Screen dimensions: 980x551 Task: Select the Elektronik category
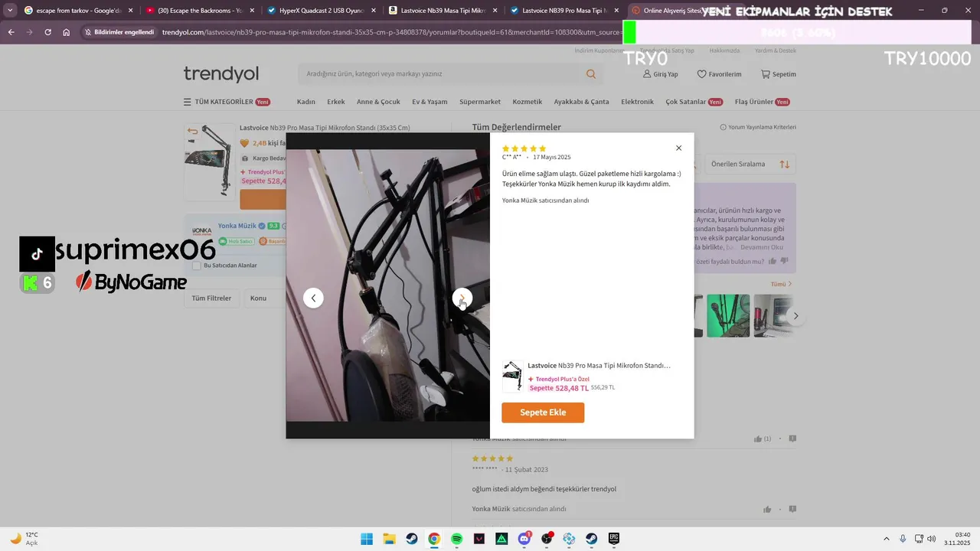pyautogui.click(x=638, y=102)
